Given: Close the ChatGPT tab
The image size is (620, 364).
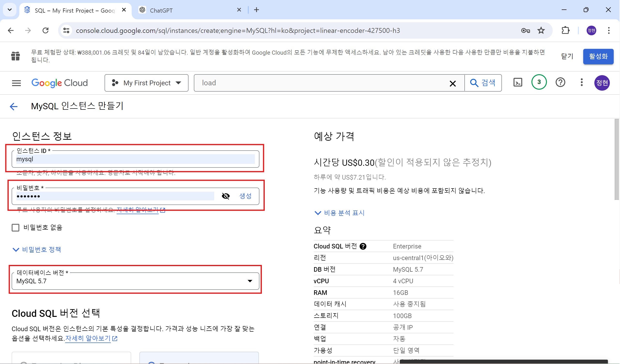Looking at the screenshot, I should (239, 10).
